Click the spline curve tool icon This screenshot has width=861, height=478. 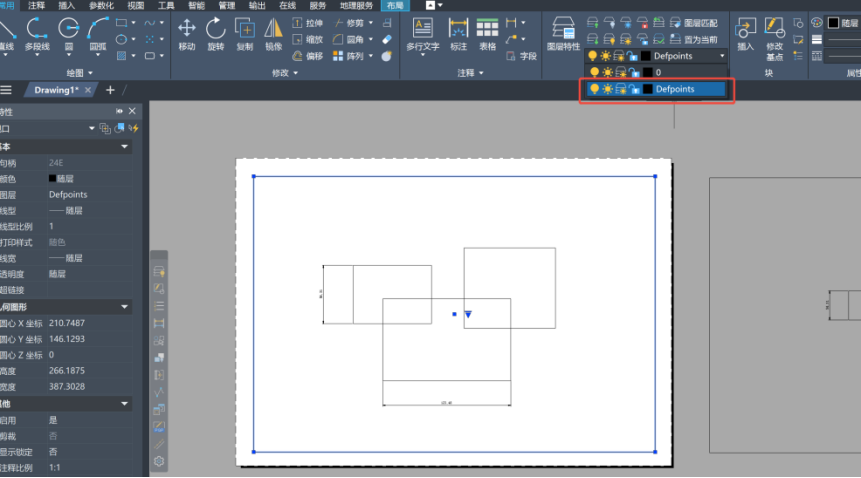click(x=149, y=23)
